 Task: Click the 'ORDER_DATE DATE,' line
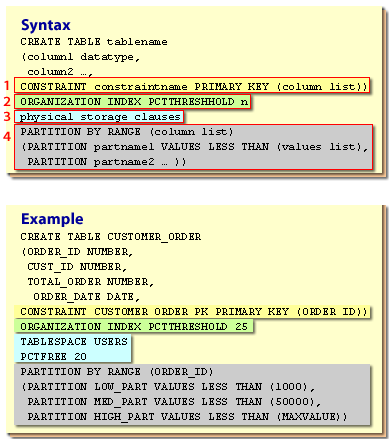click(86, 297)
